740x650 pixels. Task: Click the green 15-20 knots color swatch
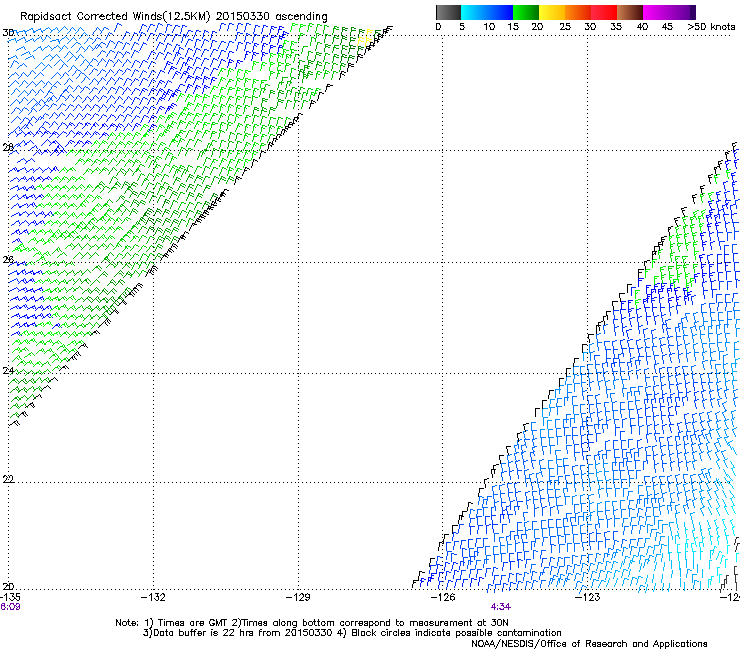(526, 12)
